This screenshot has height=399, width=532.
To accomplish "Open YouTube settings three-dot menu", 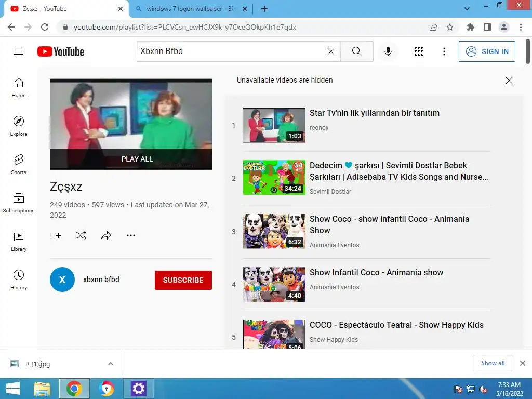I will coord(444,51).
